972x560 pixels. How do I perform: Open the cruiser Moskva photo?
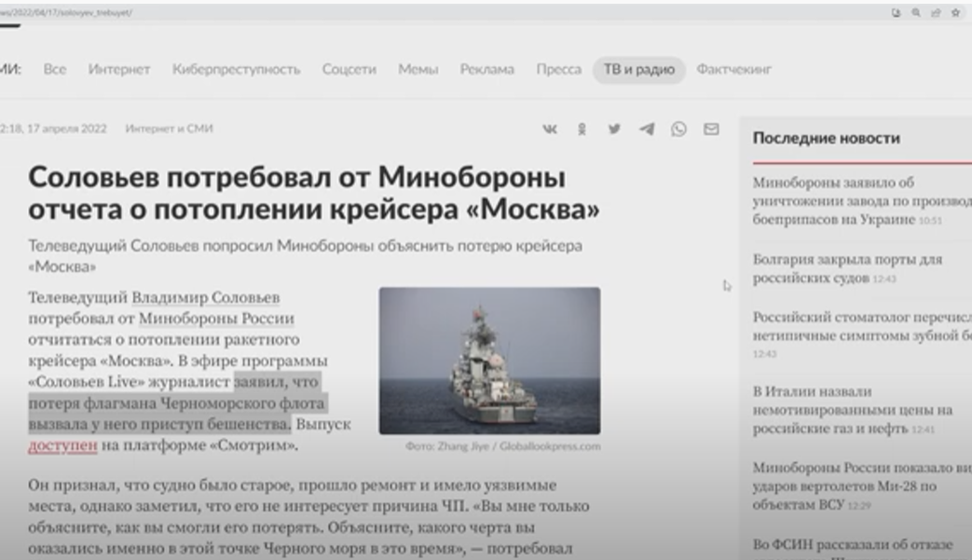489,360
